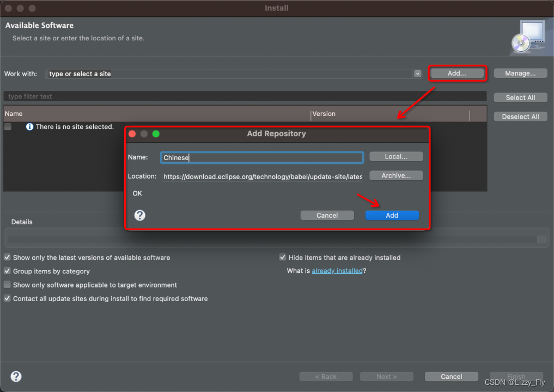Click the 'Name' column header

pyautogui.click(x=157, y=114)
